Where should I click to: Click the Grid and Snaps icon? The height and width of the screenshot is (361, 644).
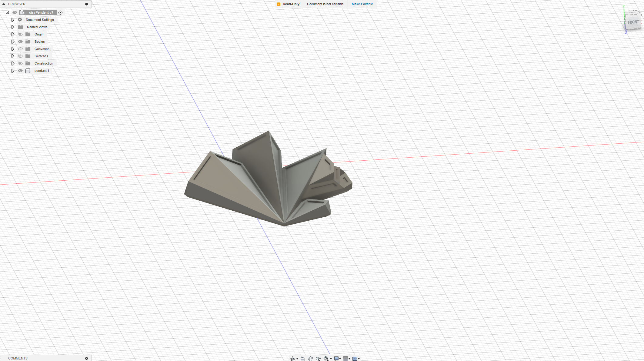[x=345, y=359]
